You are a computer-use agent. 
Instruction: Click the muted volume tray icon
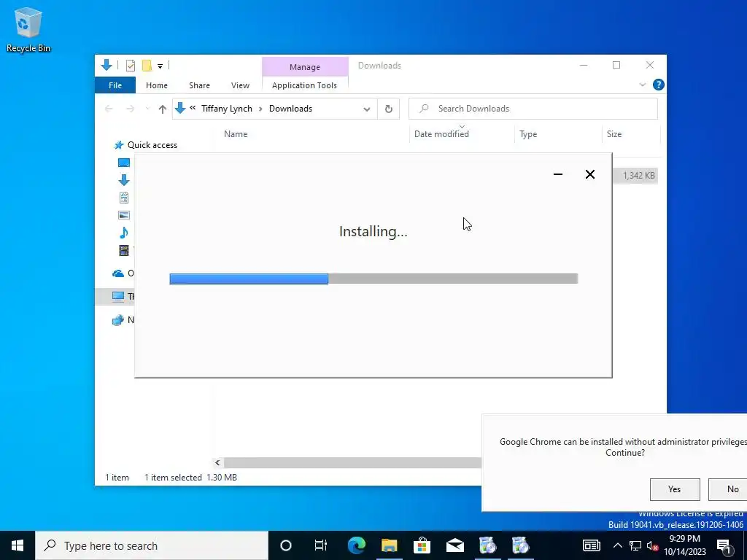653,545
